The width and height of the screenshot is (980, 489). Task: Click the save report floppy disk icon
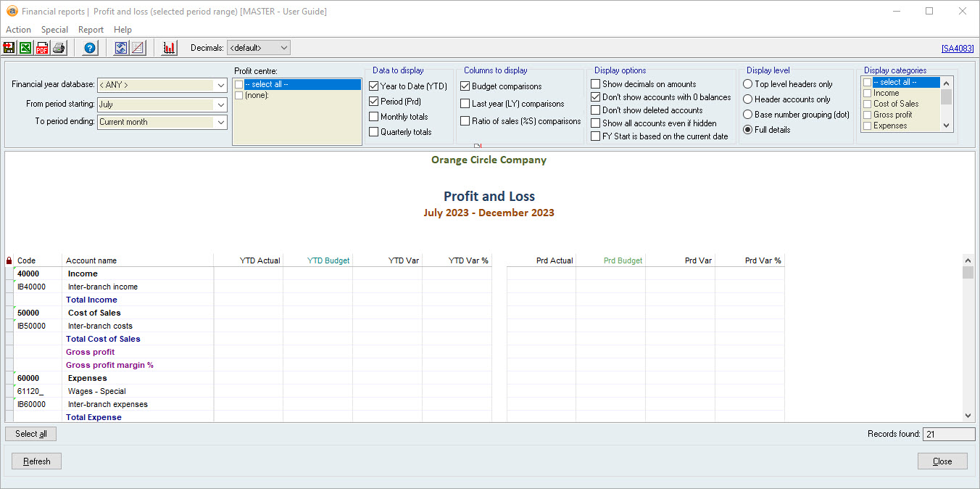click(x=9, y=48)
